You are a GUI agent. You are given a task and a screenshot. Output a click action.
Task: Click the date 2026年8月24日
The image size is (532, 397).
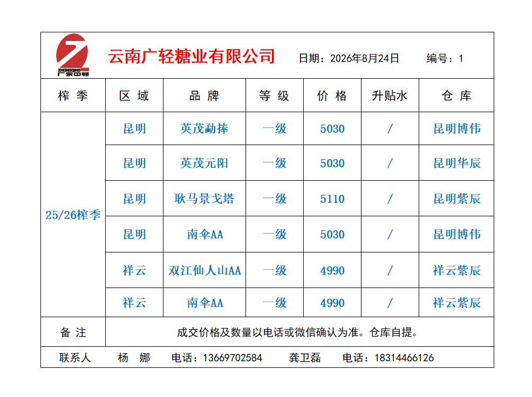click(365, 58)
